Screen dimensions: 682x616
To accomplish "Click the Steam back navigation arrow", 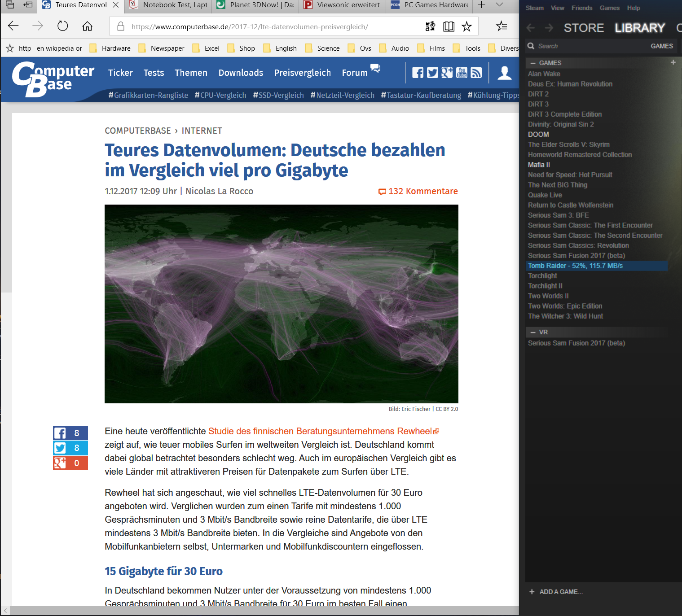I will (x=531, y=28).
